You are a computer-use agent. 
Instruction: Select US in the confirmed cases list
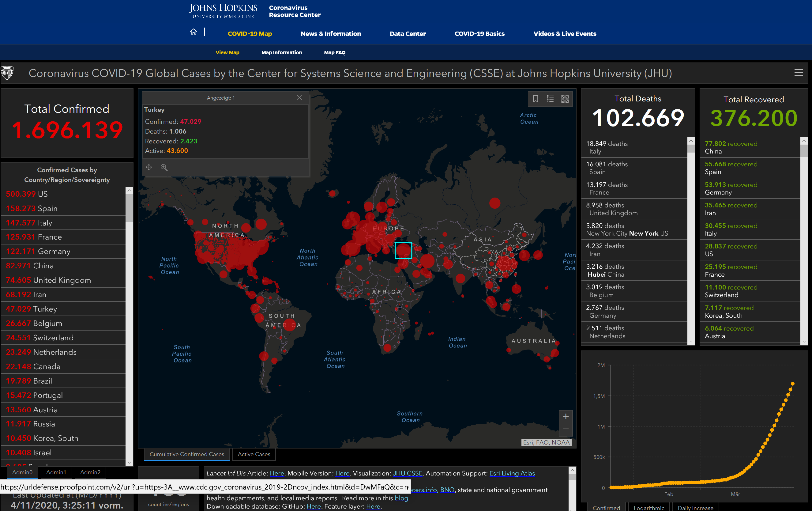coord(63,194)
